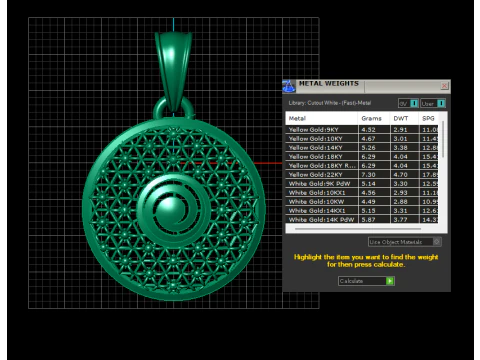Select the White Gold:9K PdW row
The width and height of the screenshot is (480, 360).
(362, 184)
